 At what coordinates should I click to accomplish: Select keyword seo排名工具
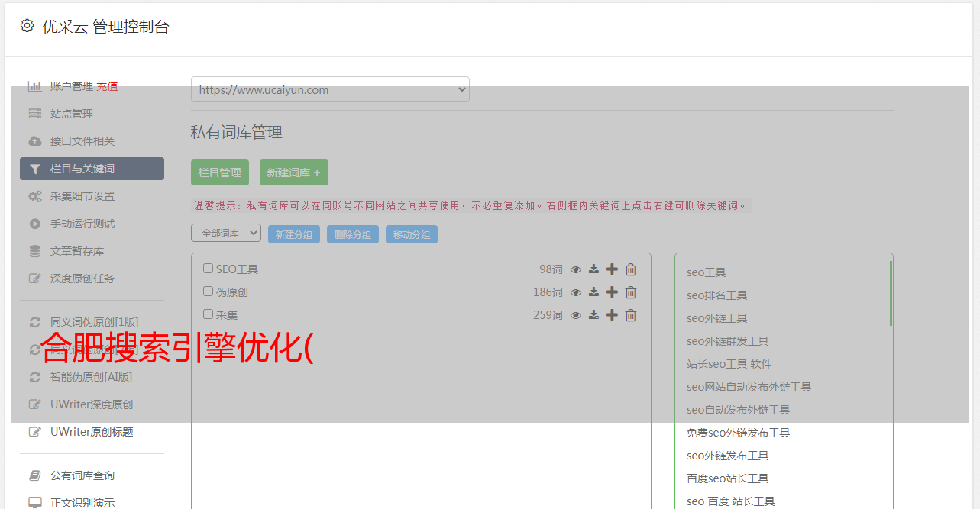717,295
